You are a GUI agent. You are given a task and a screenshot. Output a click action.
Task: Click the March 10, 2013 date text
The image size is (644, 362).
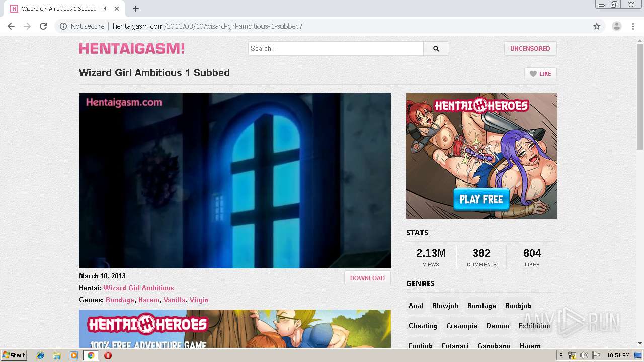click(x=102, y=276)
